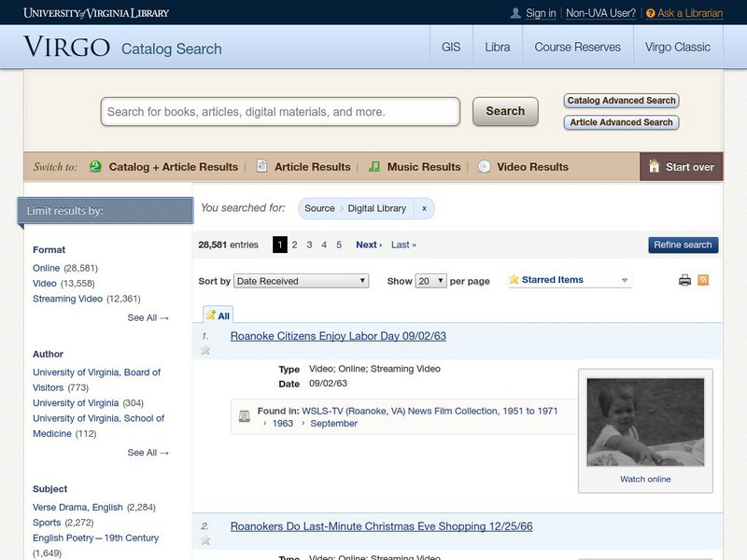The width and height of the screenshot is (747, 560).
Task: Open Roanokers Do Last-Minute Christmas Eve Shopping title
Action: pos(382,526)
